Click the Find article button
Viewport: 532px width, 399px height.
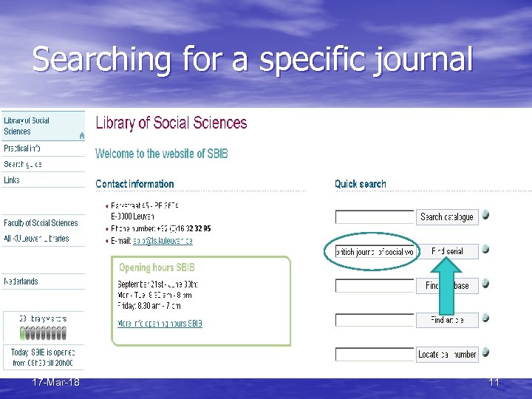(x=447, y=320)
